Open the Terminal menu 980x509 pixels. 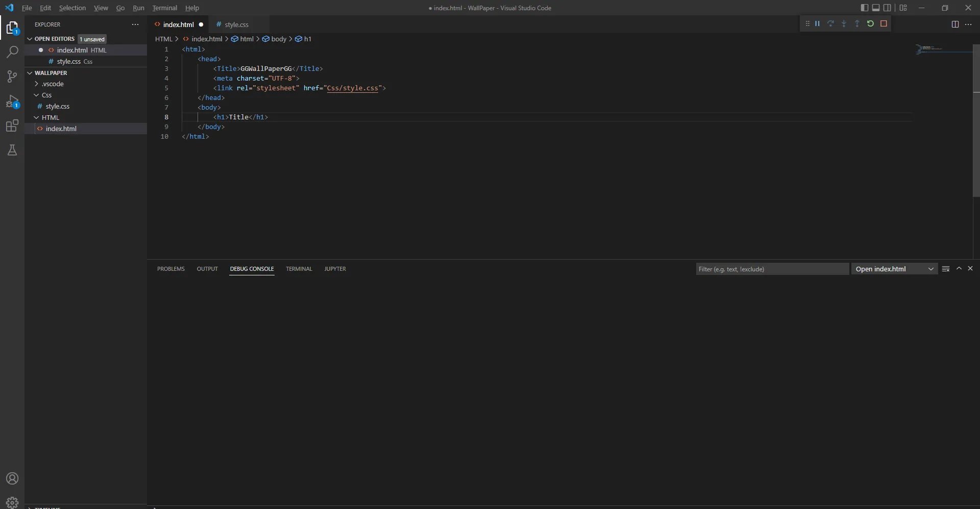164,8
